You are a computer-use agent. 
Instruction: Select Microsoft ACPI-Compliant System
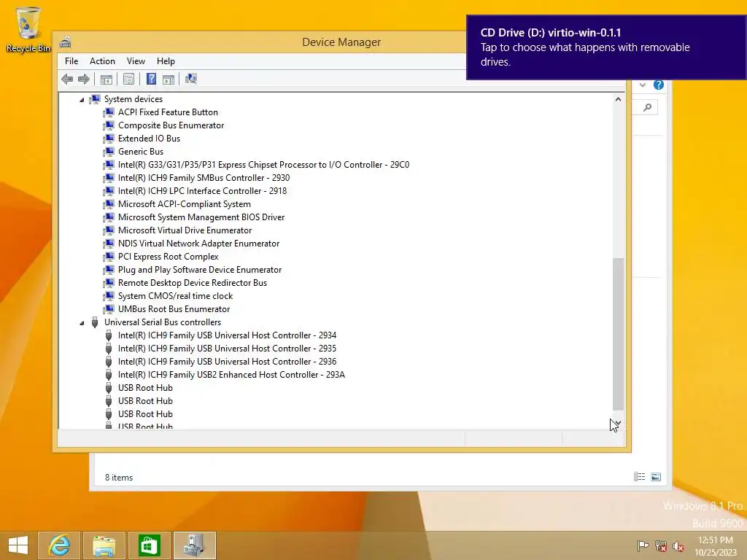(x=185, y=204)
